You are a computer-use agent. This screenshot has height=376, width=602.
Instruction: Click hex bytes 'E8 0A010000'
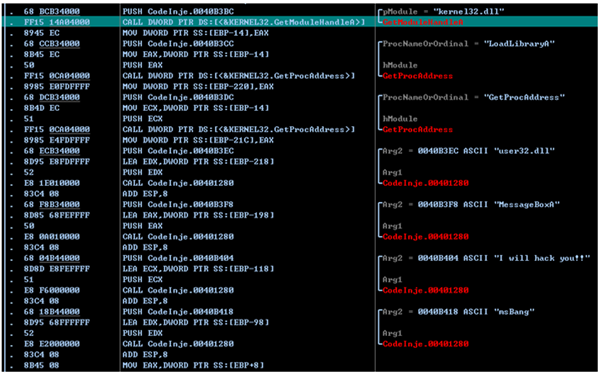pos(52,237)
